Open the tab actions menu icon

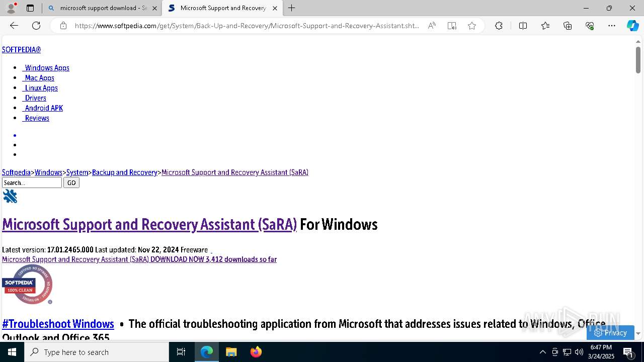click(30, 8)
